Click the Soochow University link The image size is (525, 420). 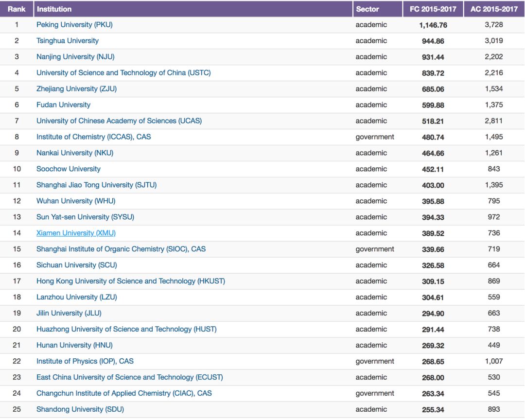(x=69, y=169)
